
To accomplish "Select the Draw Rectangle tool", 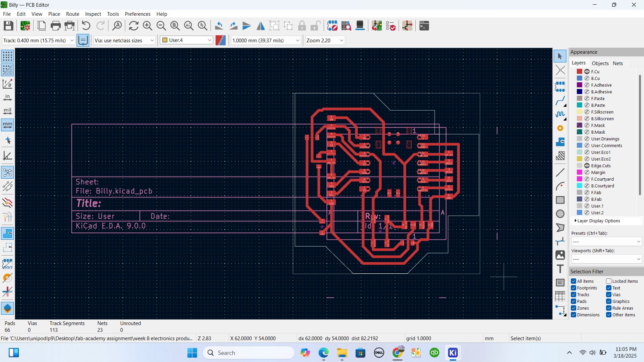I will pos(560,200).
